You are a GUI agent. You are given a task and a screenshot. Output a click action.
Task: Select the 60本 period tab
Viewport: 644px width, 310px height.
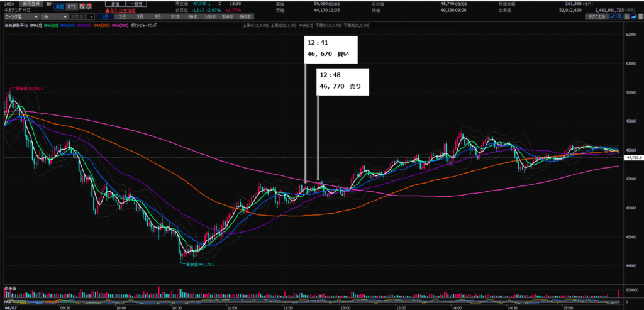[x=192, y=17]
